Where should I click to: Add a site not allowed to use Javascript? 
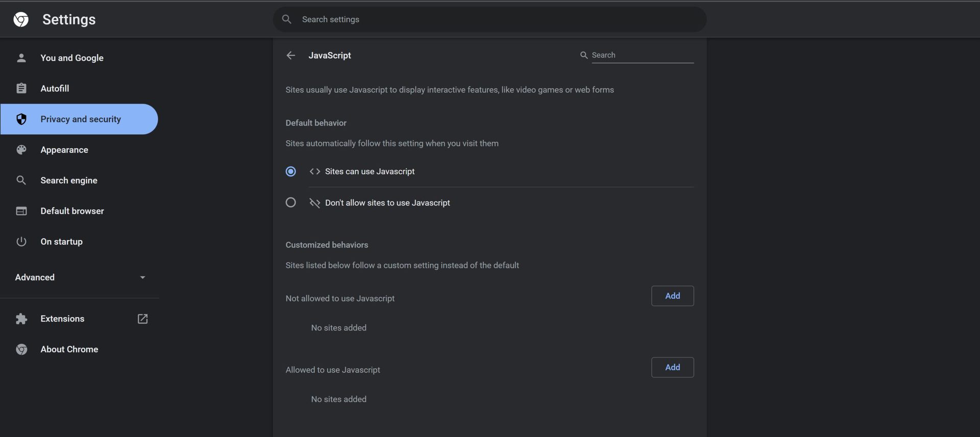pyautogui.click(x=672, y=296)
